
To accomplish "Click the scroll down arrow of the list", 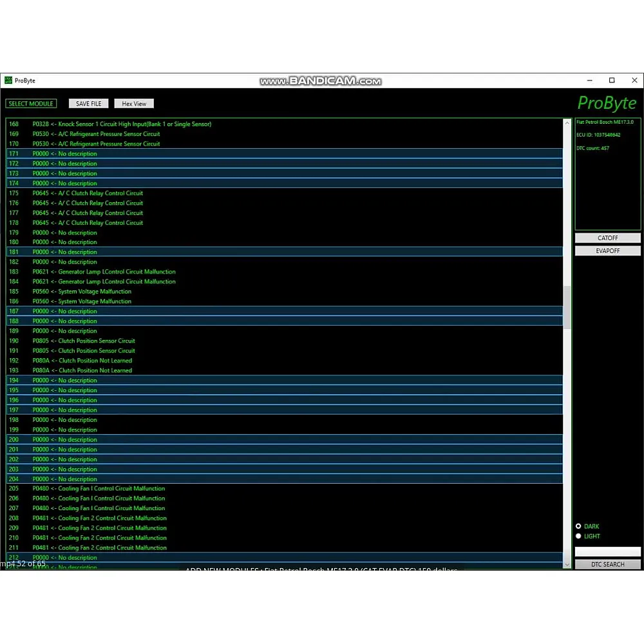I will click(567, 564).
